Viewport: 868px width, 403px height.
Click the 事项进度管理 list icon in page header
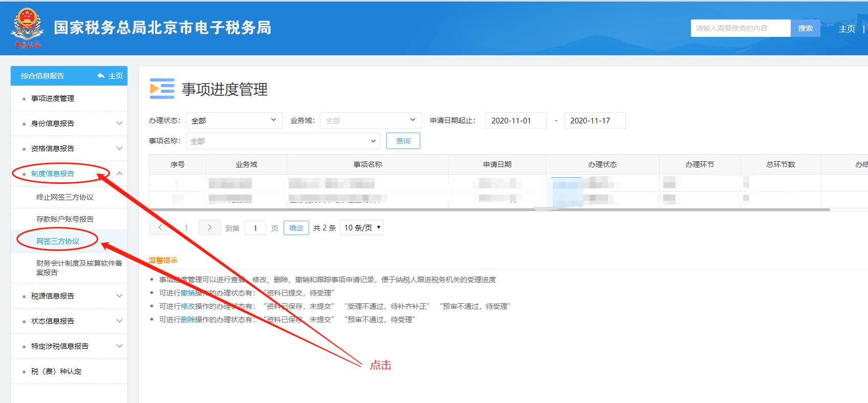pos(162,89)
